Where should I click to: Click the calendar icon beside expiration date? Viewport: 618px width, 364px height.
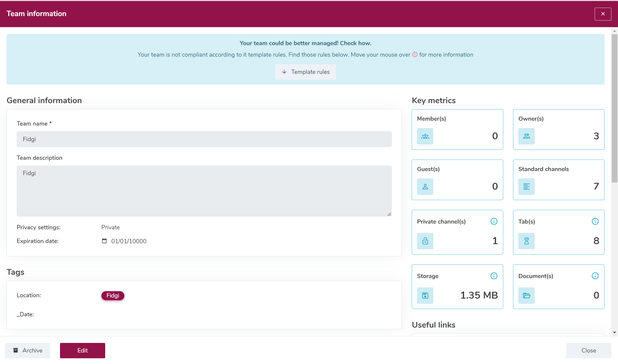pos(104,241)
